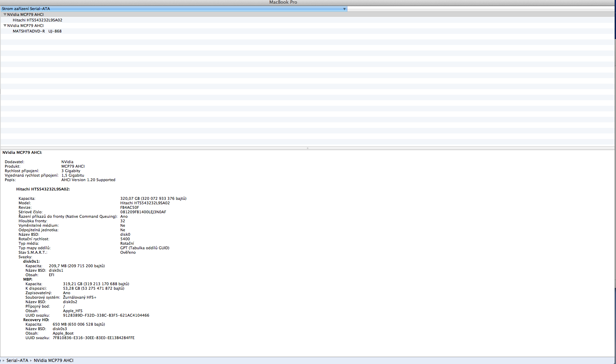Click the rotational speed value '5400'
616x364 pixels.
(x=125, y=239)
